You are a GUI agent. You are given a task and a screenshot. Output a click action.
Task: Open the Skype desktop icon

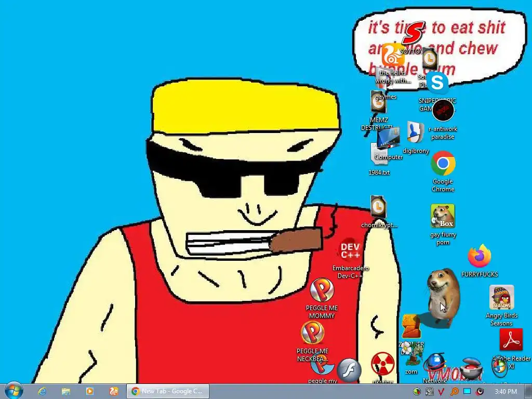437,83
